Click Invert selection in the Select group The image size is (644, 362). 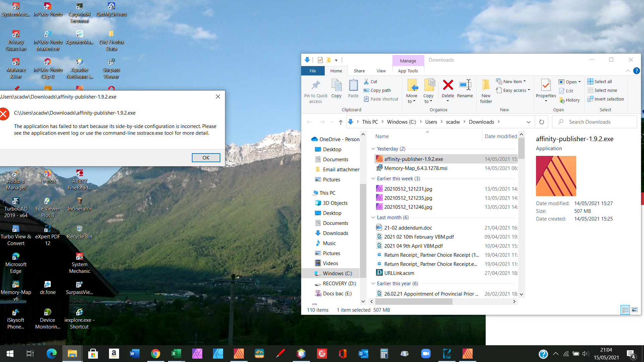pyautogui.click(x=606, y=99)
